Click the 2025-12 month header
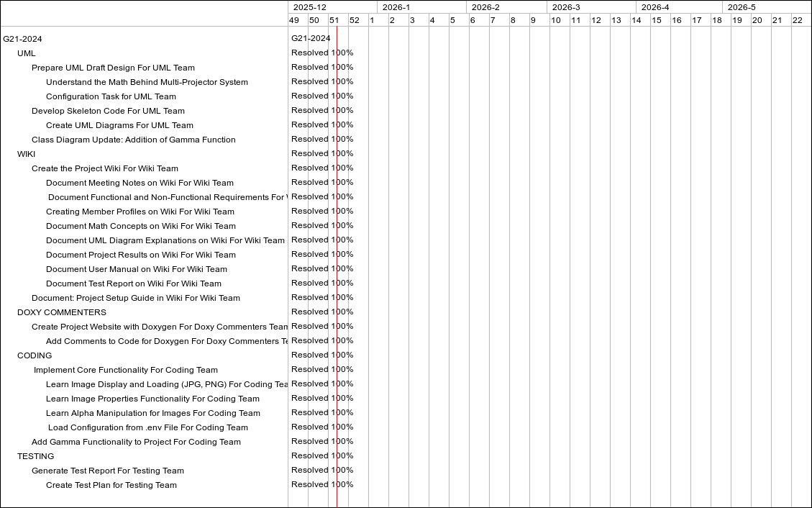The width and height of the screenshot is (812, 508). tap(309, 7)
